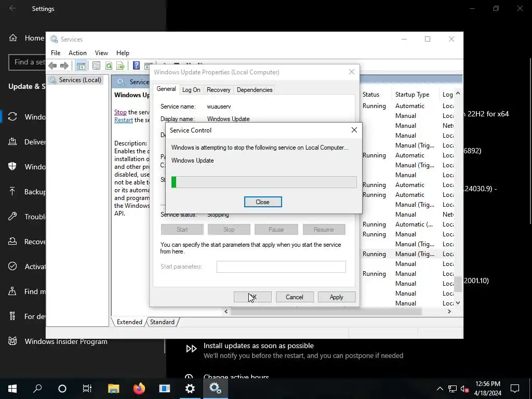The height and width of the screenshot is (399, 532).
Task: Click Close in Service Control dialog
Action: [262, 202]
